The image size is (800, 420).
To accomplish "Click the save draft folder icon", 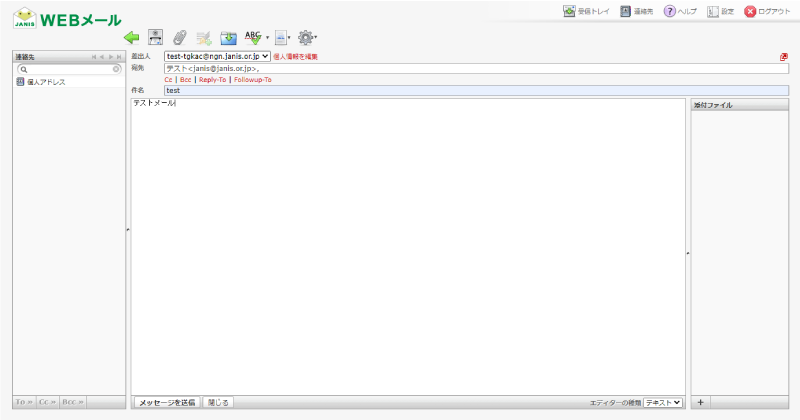I will tap(228, 38).
